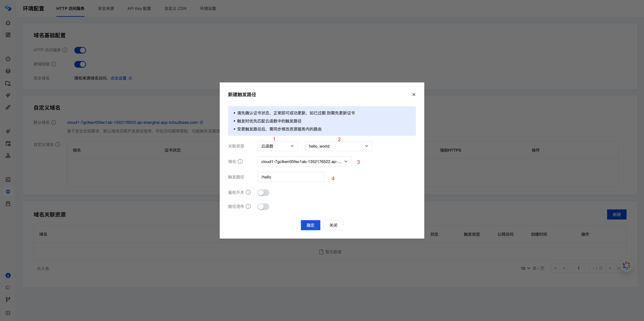Click info icon beside 域名 in dialog
The image size is (644, 321).
(x=240, y=161)
